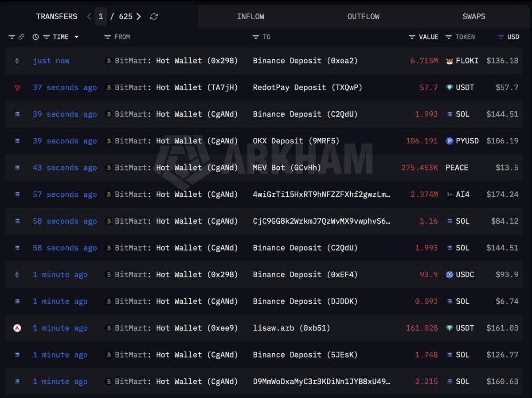Click Tron chain icon in RedotPay row
The height and width of the screenshot is (398, 532).
pyautogui.click(x=17, y=88)
